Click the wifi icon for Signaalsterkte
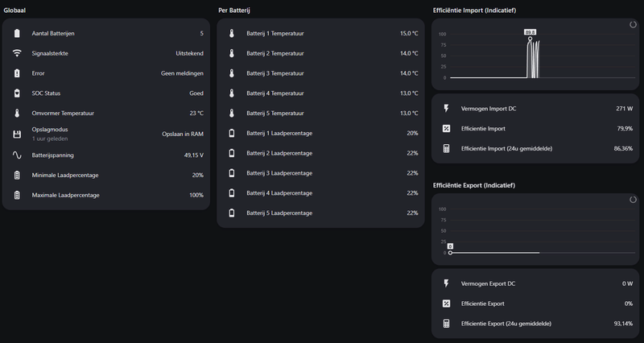Viewport: 644px width, 343px height. [17, 53]
